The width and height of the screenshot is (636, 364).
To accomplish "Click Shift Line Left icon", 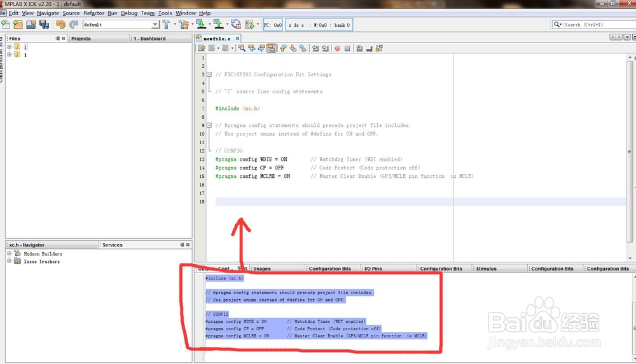I will [315, 48].
